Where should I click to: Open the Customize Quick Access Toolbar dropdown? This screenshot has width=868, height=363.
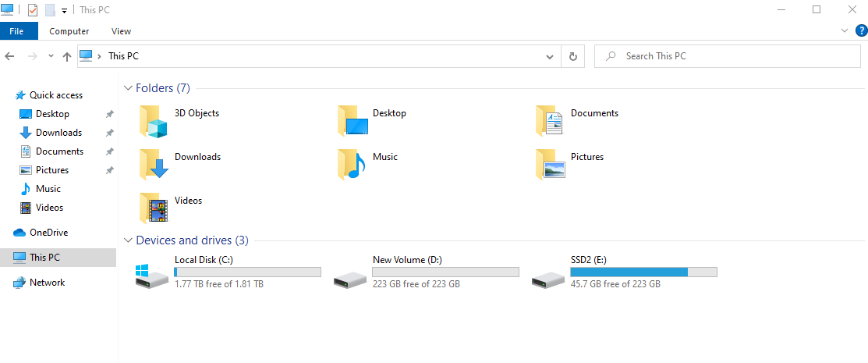pyautogui.click(x=64, y=10)
